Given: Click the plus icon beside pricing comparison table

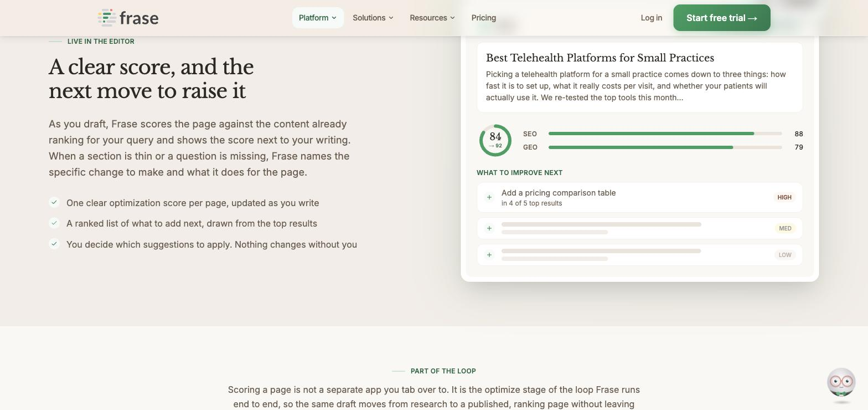Looking at the screenshot, I should (489, 197).
